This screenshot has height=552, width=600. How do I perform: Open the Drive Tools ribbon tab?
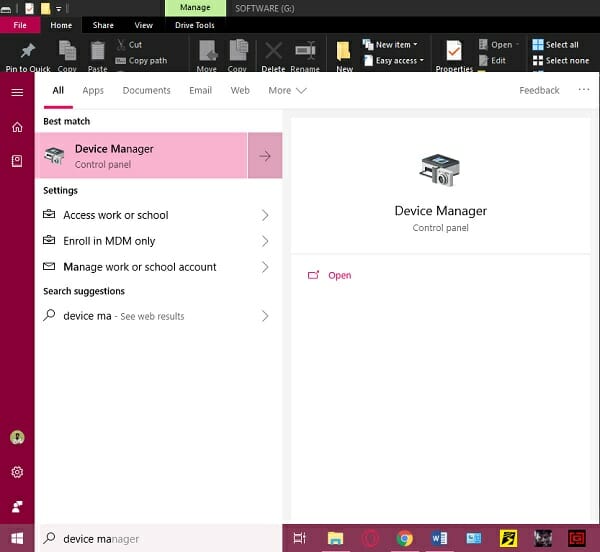pos(195,25)
